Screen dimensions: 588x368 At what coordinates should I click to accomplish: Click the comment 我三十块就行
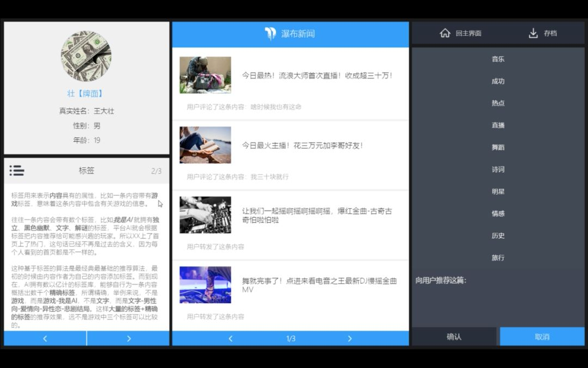[x=269, y=177]
